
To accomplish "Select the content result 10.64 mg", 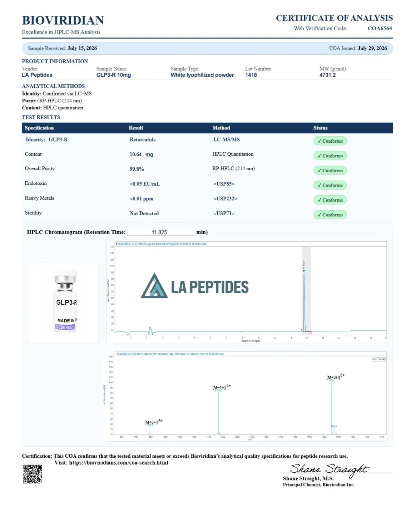I will coord(142,154).
